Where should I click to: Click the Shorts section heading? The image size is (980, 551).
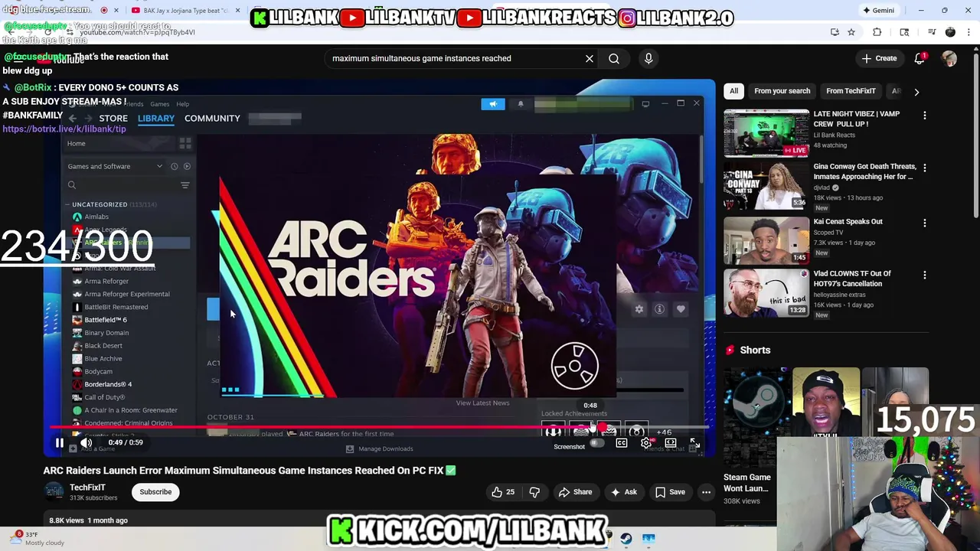point(755,350)
